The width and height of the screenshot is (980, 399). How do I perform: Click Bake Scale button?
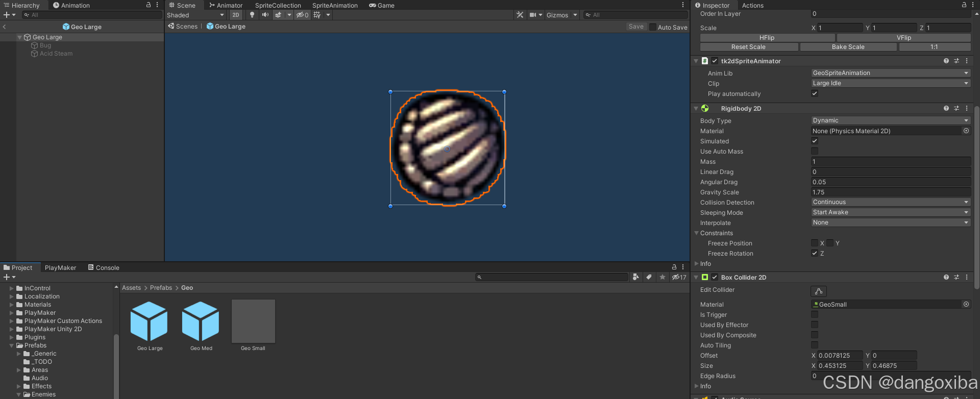coord(848,47)
